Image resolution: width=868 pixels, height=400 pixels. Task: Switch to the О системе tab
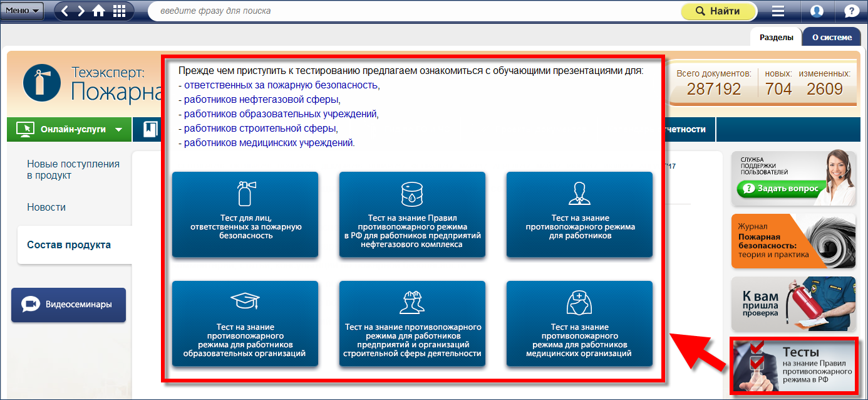pos(832,37)
